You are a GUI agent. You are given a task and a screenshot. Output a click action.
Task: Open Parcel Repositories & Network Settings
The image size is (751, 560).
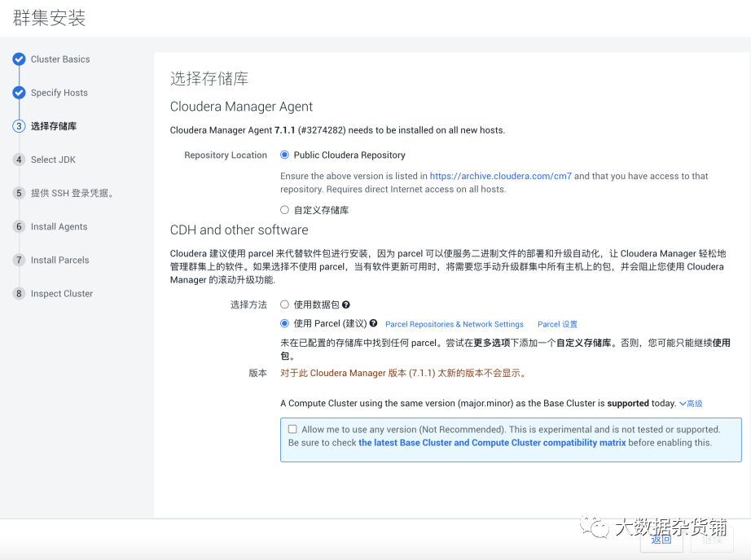point(454,325)
